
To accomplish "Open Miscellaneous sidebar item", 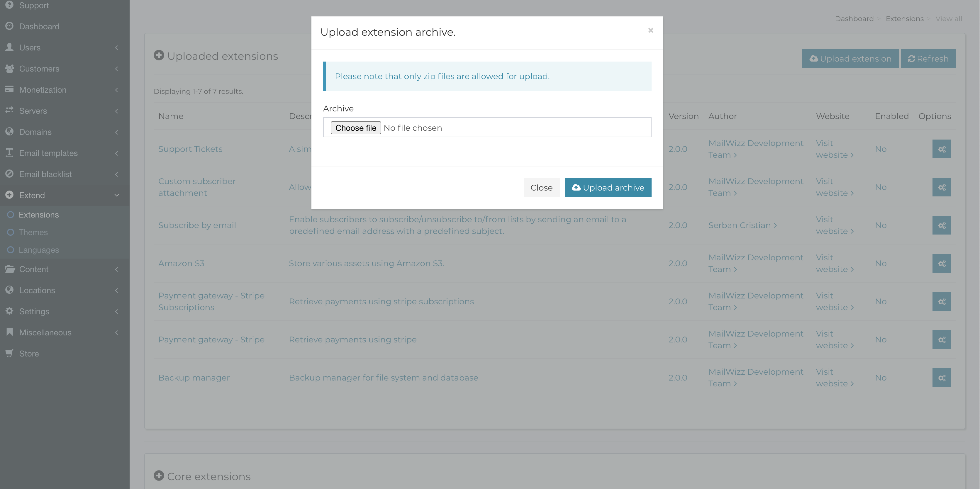I will (x=45, y=332).
